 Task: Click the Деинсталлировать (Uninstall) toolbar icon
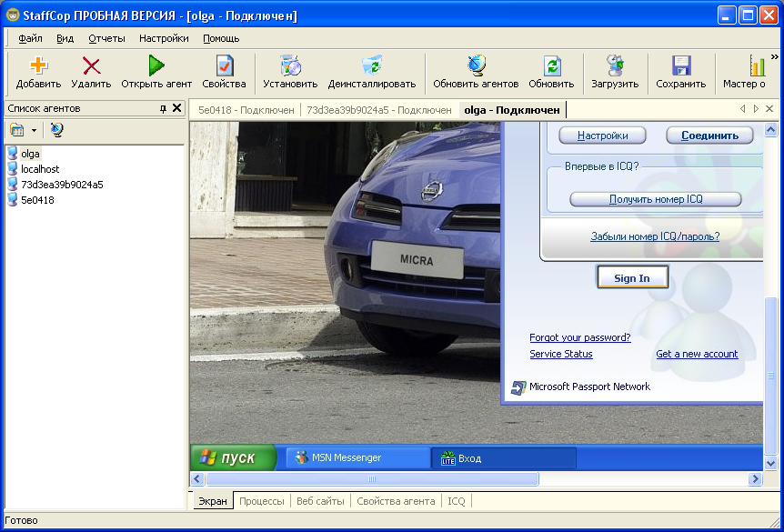pos(371,66)
